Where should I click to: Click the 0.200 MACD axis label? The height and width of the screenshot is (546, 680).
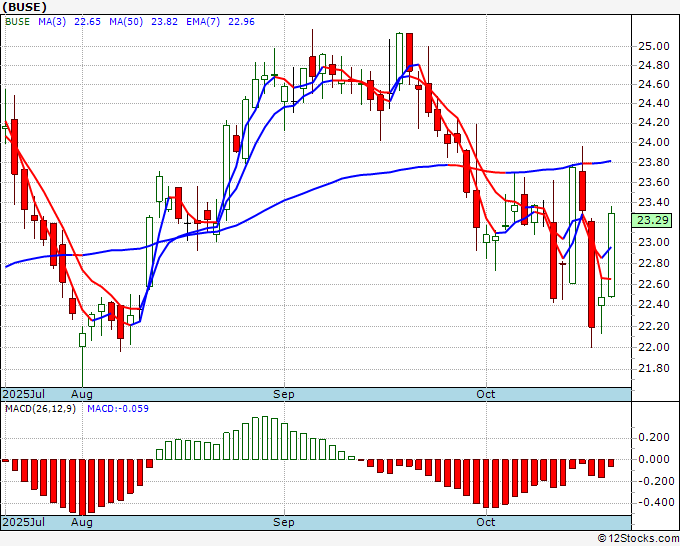click(x=656, y=437)
